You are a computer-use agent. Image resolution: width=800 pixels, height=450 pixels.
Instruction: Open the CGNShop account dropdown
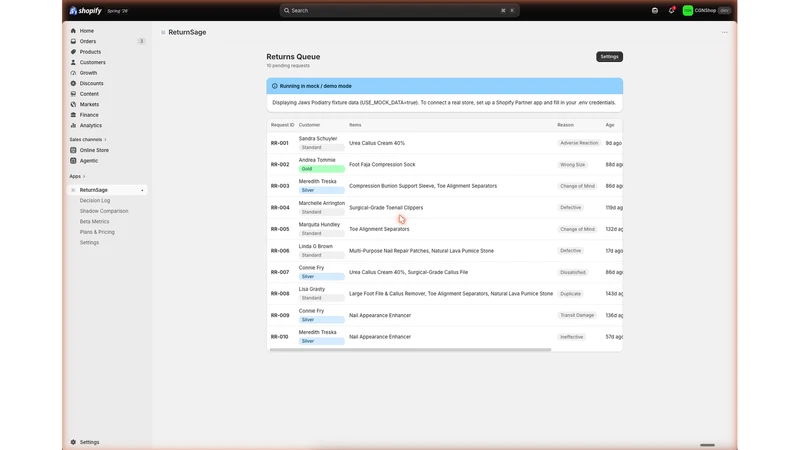707,10
